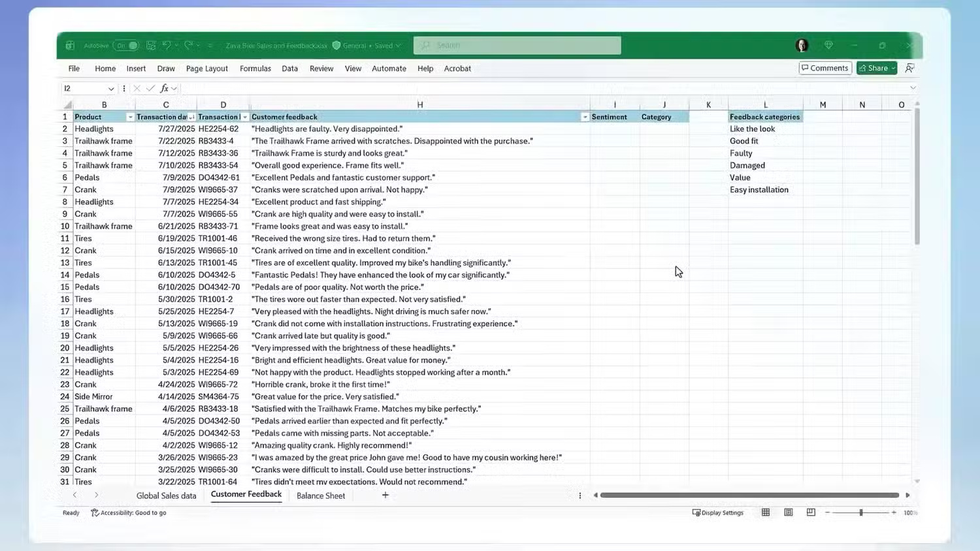Click the Normal view icon in status bar
980x551 pixels.
click(x=765, y=512)
